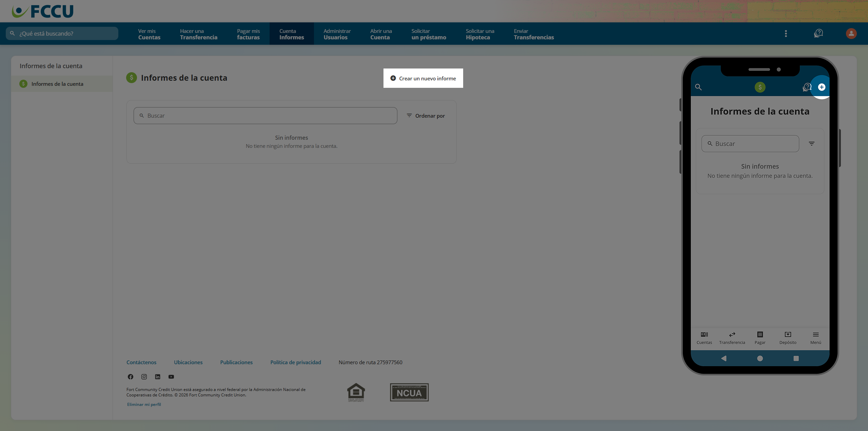
Task: Click the Instagram icon in footer
Action: click(x=144, y=377)
